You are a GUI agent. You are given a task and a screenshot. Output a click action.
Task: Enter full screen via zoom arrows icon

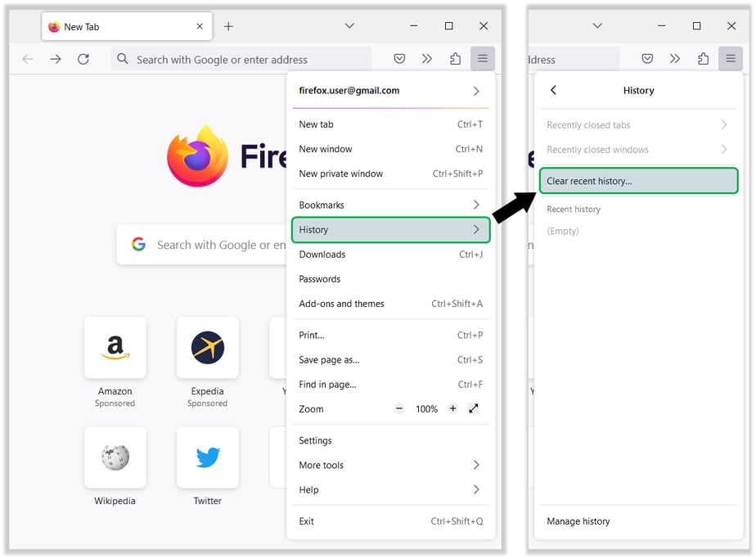pos(473,408)
